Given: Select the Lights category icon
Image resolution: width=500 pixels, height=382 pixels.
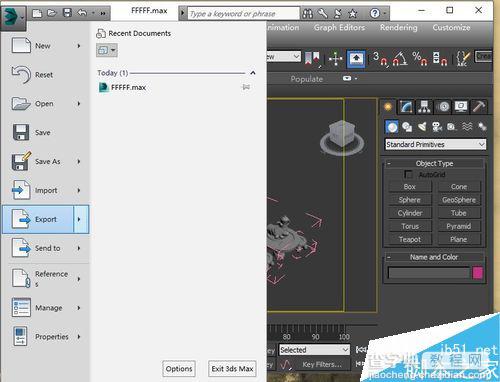Looking at the screenshot, I should (x=422, y=127).
